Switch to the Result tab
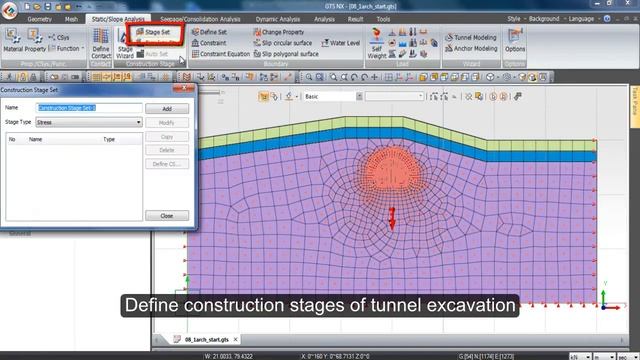The width and height of the screenshot is (640, 360). pos(355,19)
